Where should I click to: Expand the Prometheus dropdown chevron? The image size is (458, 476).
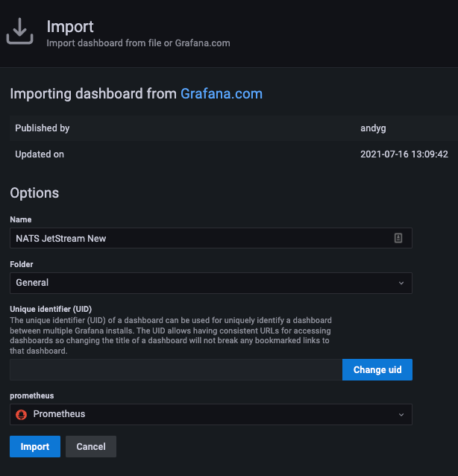point(401,414)
